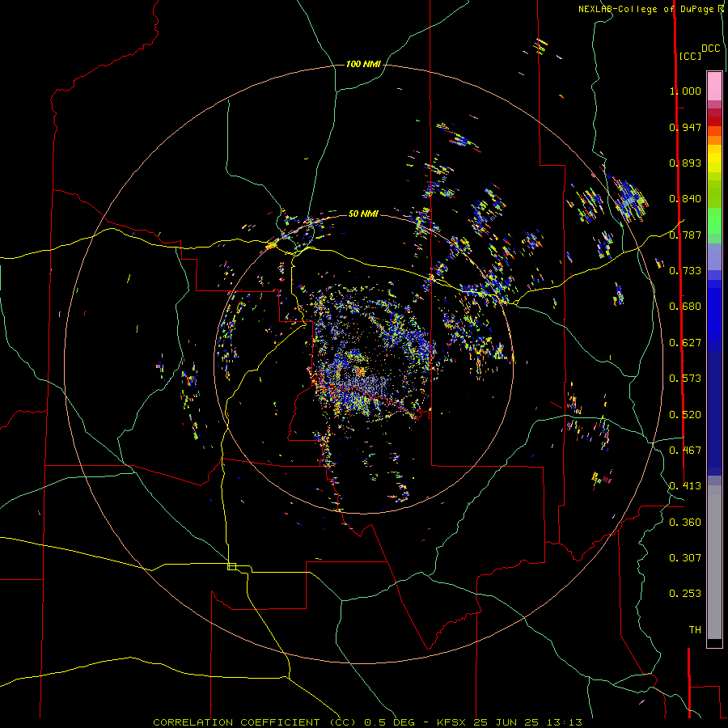Click the 1.000 legend value
This screenshot has height=728, width=728.
685,91
